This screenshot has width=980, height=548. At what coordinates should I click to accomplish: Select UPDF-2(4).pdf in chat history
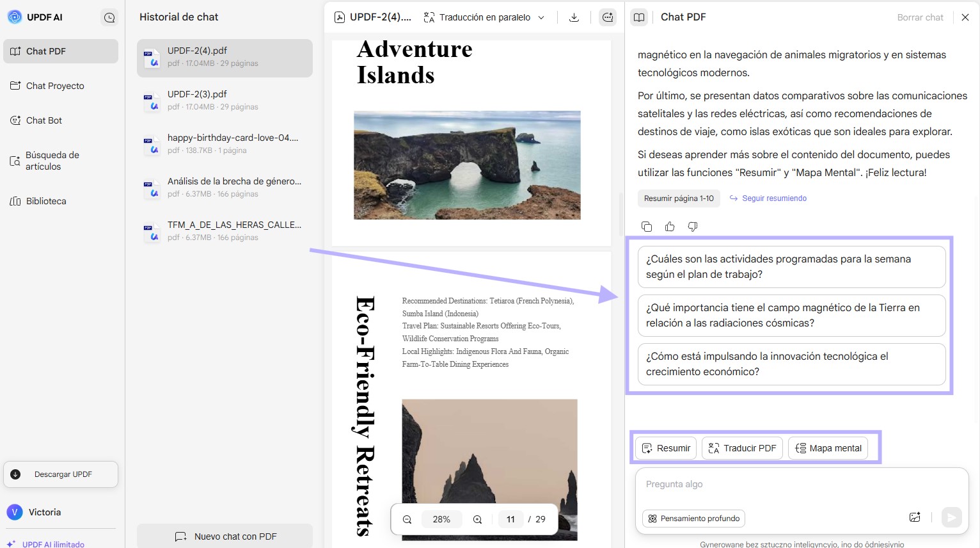coord(225,58)
